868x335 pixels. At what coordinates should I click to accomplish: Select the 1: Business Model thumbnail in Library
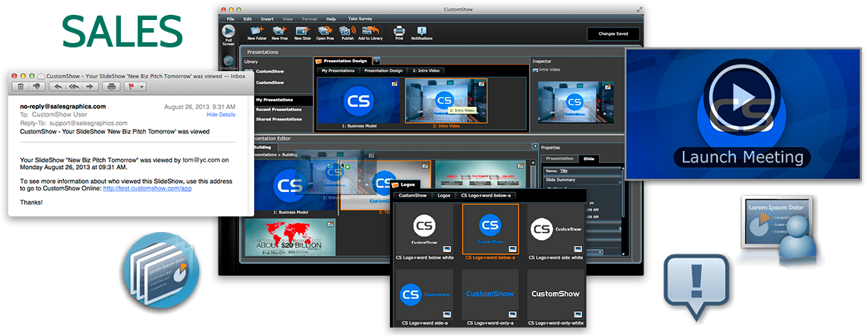pos(358,100)
